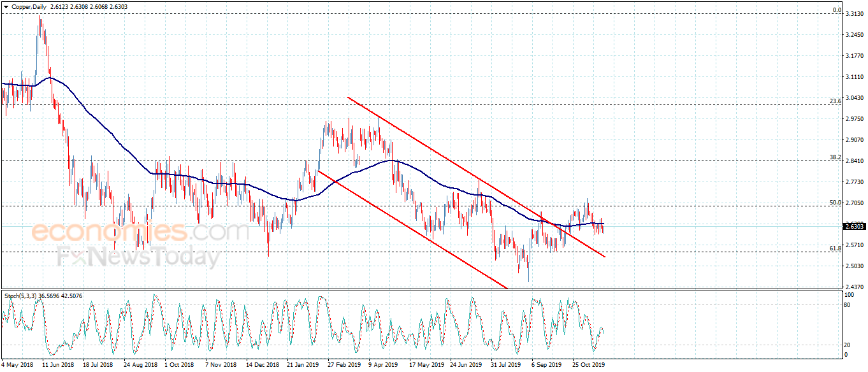Click the 14 Dec 2018 date label

tap(263, 366)
